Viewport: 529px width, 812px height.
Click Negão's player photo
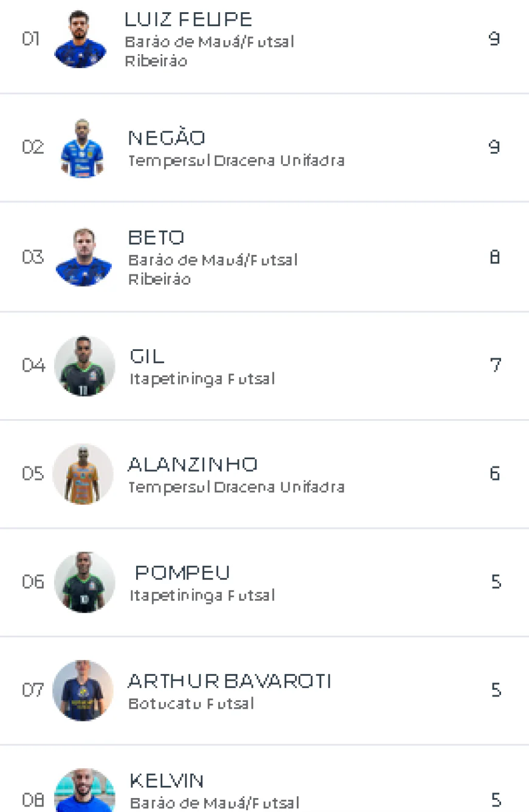click(x=82, y=148)
